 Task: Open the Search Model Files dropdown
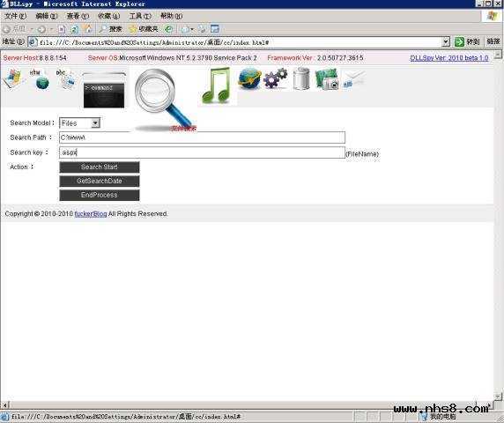[x=79, y=123]
